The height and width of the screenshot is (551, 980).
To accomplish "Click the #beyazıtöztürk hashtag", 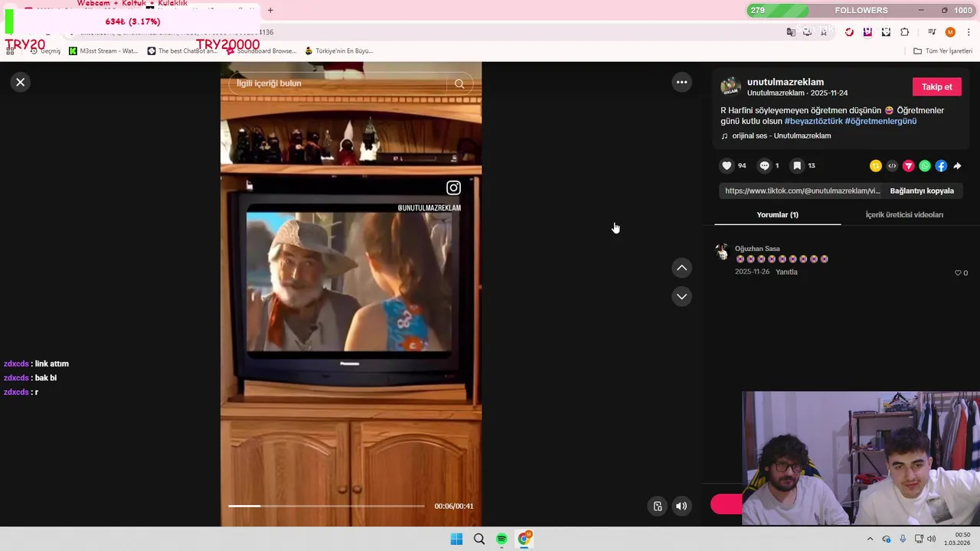I will click(813, 121).
